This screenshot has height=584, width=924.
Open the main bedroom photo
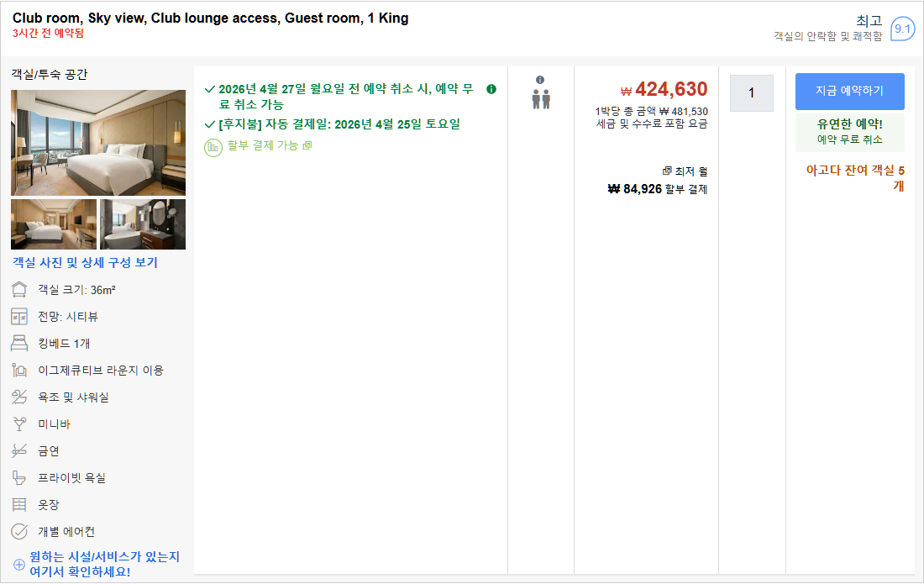pyautogui.click(x=98, y=143)
